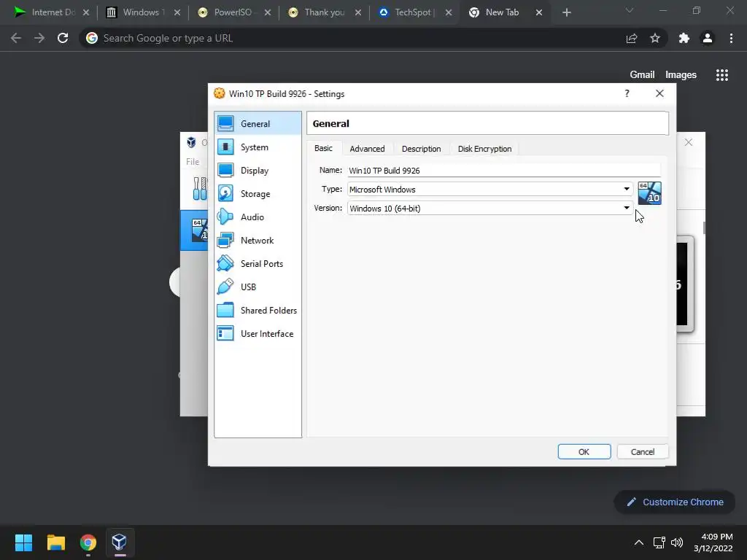Click the VirtualBox Manager window scrollbar

704,227
